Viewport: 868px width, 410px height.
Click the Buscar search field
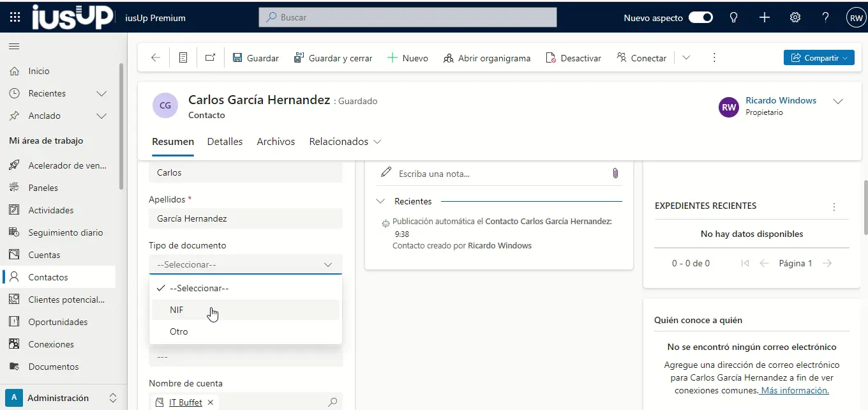(407, 18)
